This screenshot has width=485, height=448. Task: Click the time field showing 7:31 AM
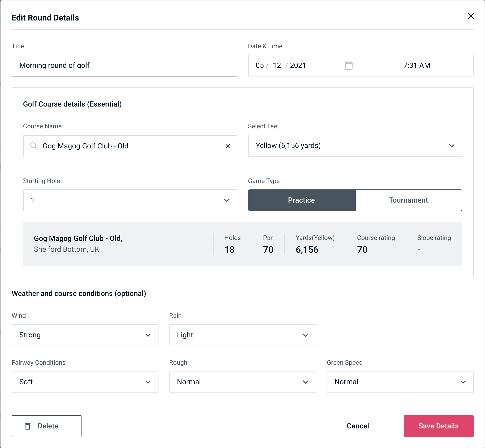coord(416,66)
